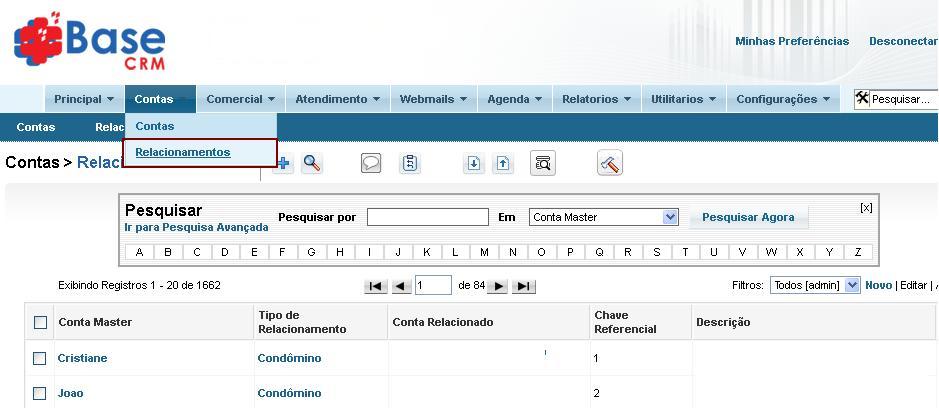The image size is (939, 410).
Task: Open the hammer tools icon
Action: click(610, 164)
